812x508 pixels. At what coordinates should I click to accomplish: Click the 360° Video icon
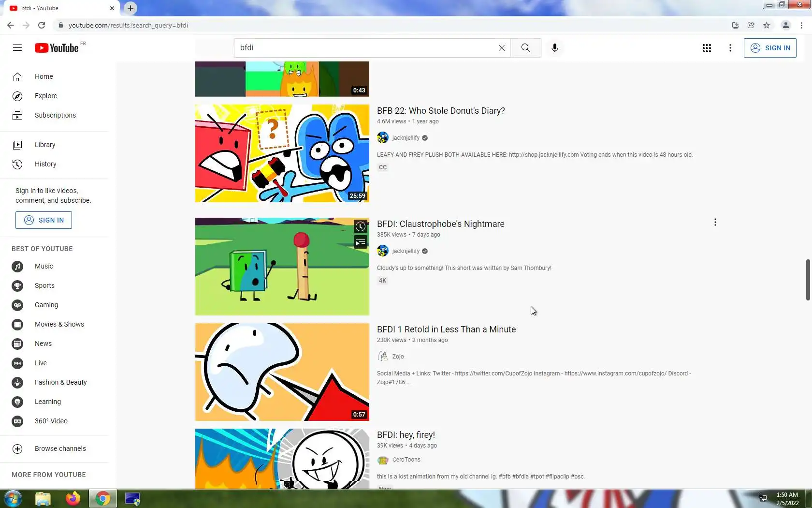point(17,421)
